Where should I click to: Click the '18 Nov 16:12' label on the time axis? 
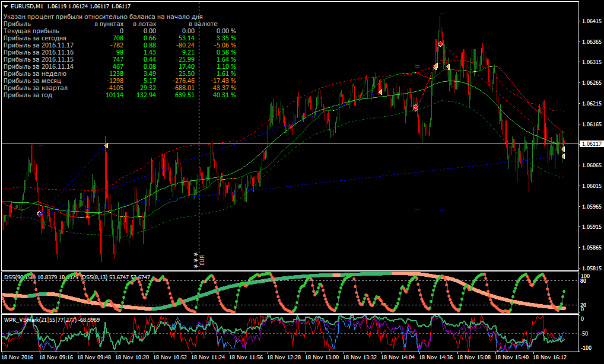(x=549, y=357)
